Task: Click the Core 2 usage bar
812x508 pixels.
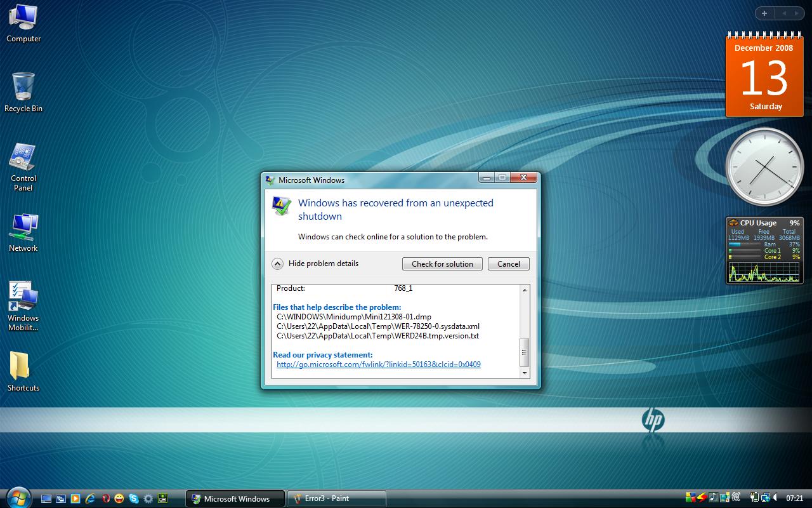Action: (x=745, y=257)
